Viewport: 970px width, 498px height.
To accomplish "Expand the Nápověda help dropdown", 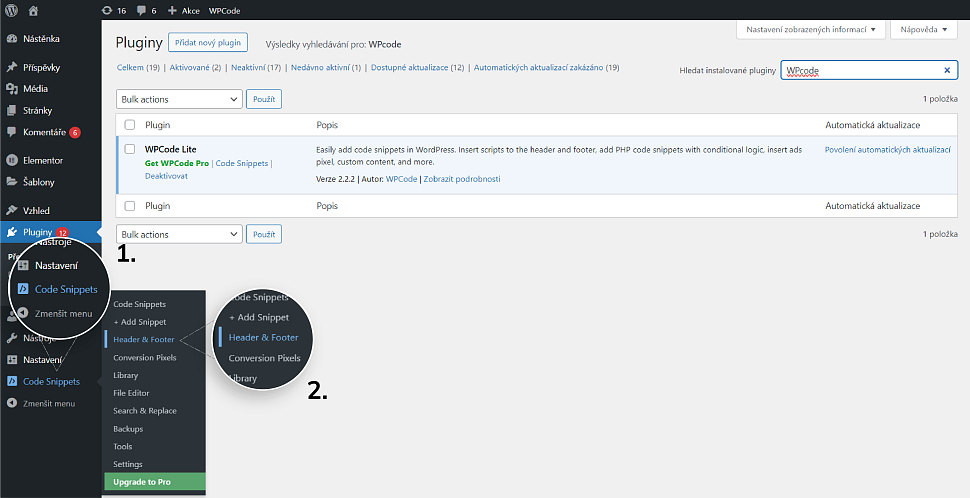I will tap(924, 29).
